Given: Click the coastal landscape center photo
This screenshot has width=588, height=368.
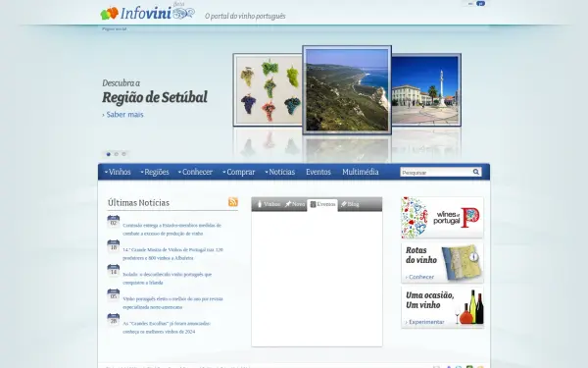Looking at the screenshot, I should [347, 89].
